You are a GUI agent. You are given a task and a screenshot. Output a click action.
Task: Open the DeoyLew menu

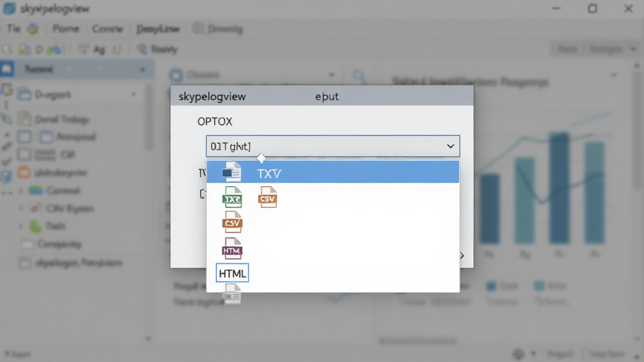(158, 29)
